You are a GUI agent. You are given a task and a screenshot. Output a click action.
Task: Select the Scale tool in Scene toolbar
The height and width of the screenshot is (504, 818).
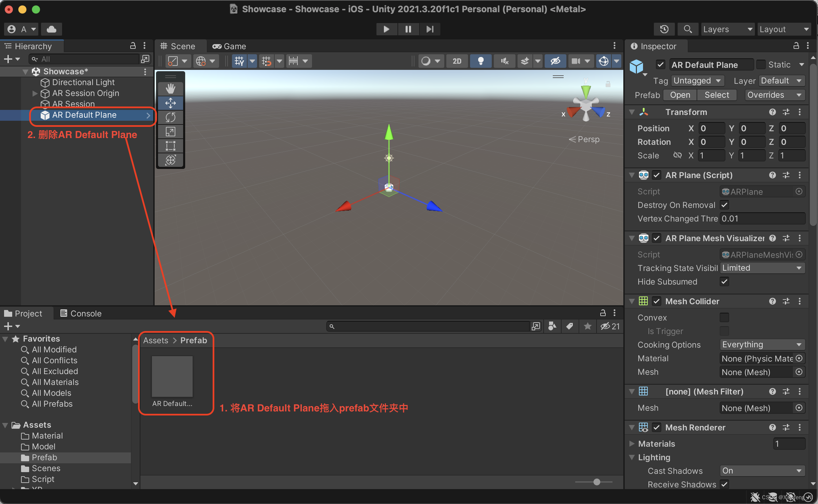170,132
